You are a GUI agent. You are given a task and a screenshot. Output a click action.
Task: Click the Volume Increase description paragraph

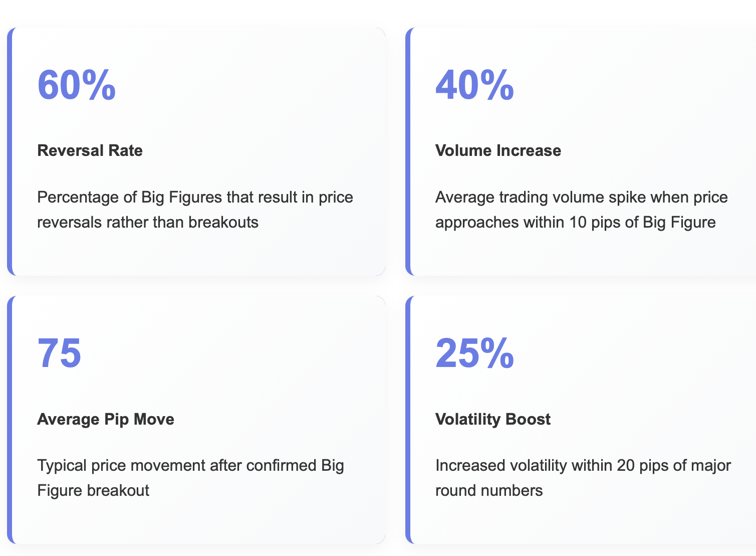(x=582, y=210)
